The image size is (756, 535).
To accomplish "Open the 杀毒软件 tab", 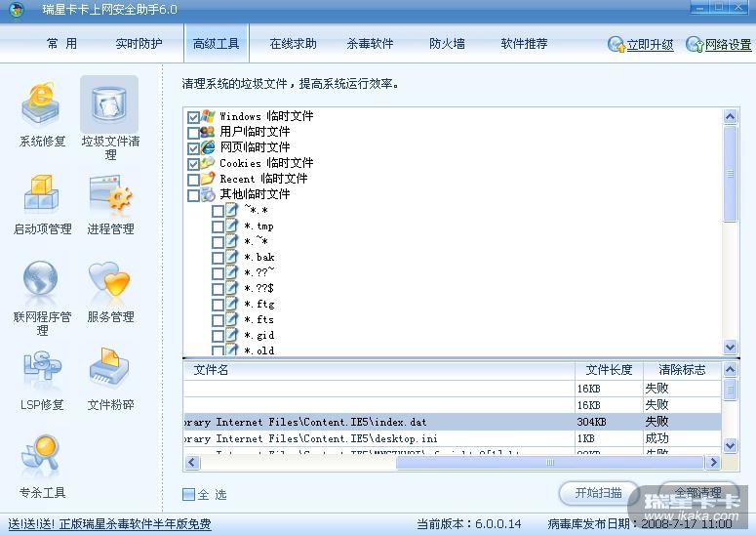I will coord(370,44).
